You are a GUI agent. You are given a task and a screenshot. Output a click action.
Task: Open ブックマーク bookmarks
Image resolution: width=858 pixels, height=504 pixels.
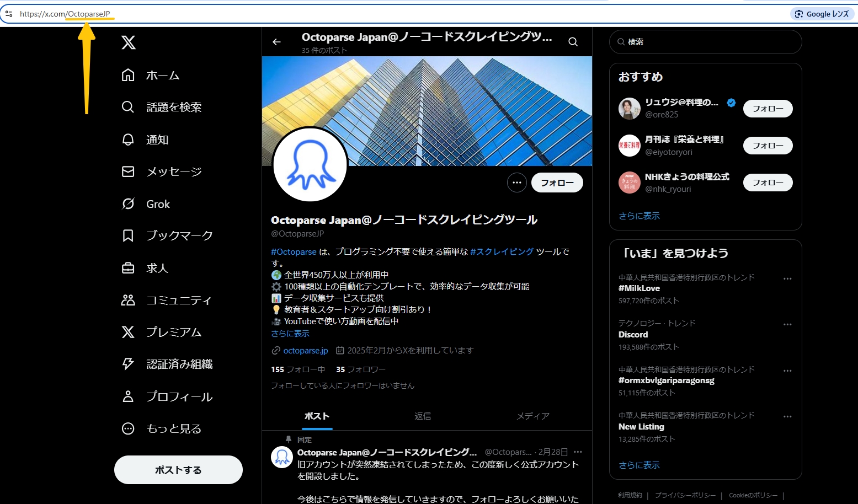pyautogui.click(x=167, y=235)
